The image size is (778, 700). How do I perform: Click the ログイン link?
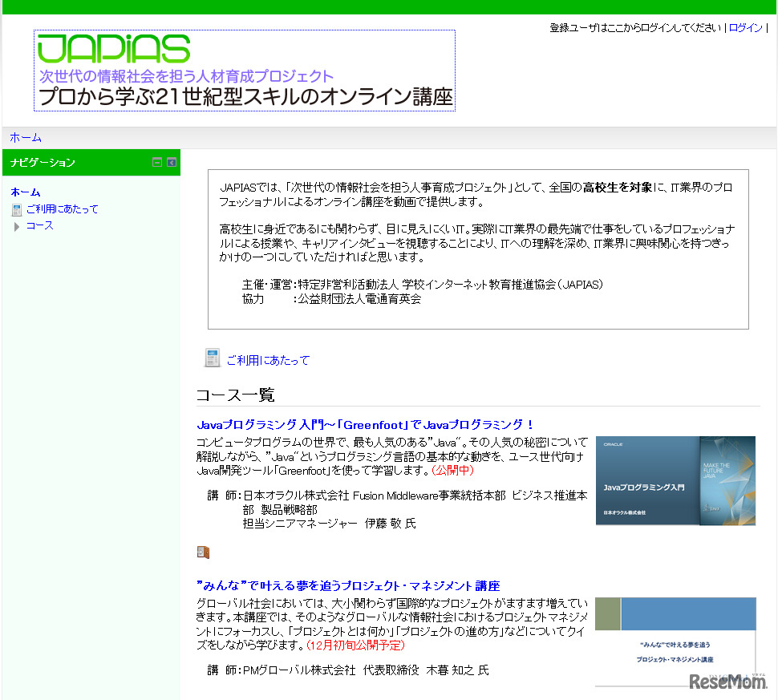click(746, 26)
